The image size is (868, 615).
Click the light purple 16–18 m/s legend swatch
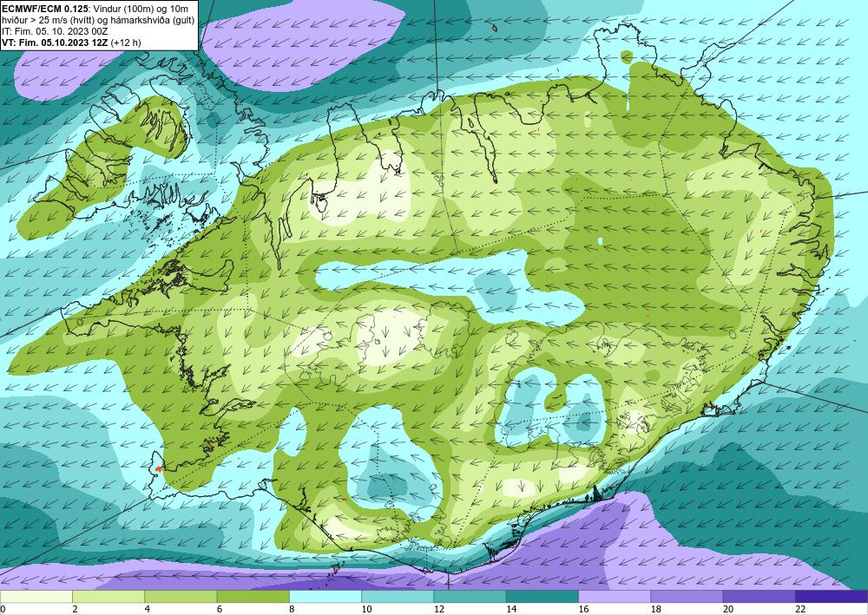click(x=615, y=597)
